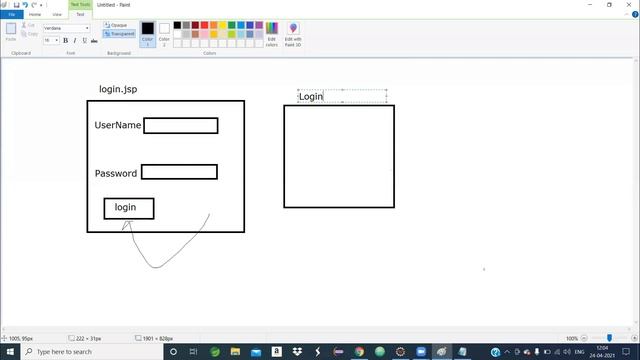Screen dimensions: 640x360
Task: Toggle Strikethrough formatting
Action: click(x=94, y=40)
